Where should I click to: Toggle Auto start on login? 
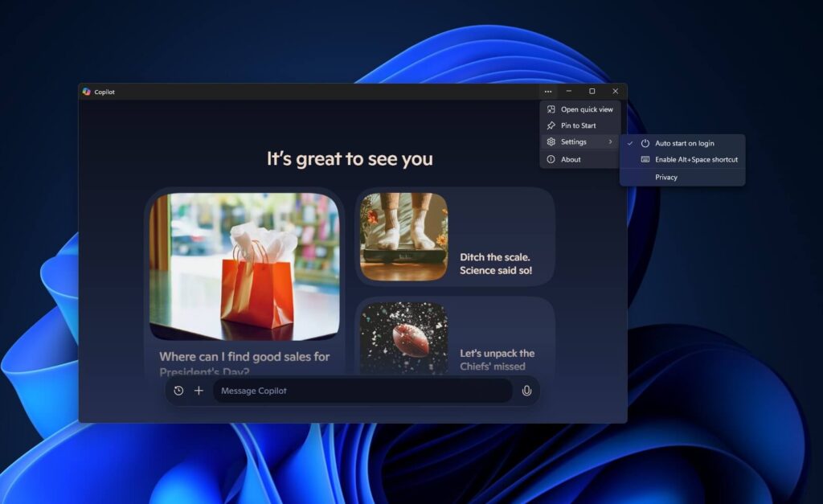684,143
